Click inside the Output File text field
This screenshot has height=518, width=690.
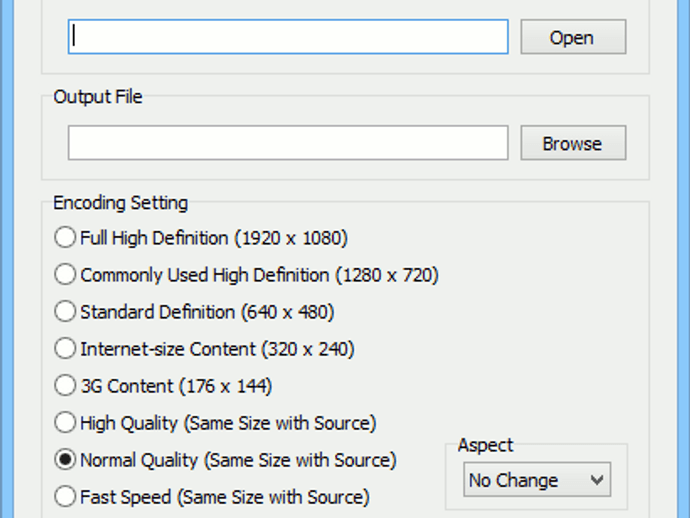coord(288,143)
